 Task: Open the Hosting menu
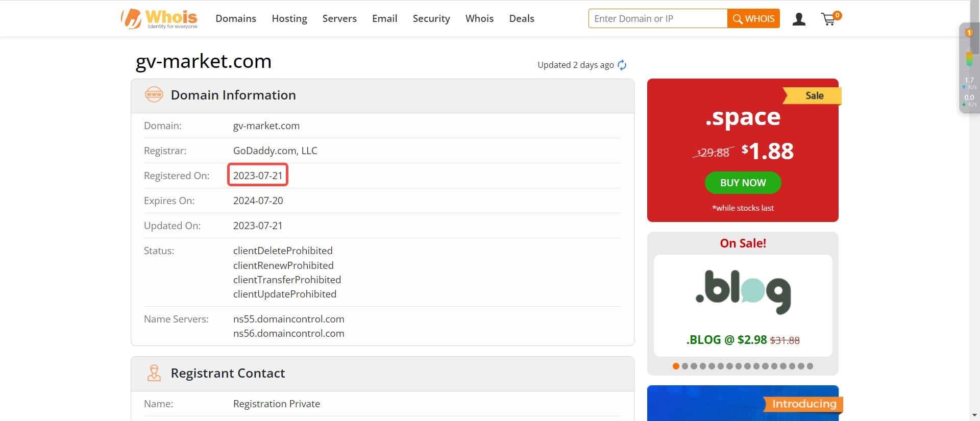(289, 18)
